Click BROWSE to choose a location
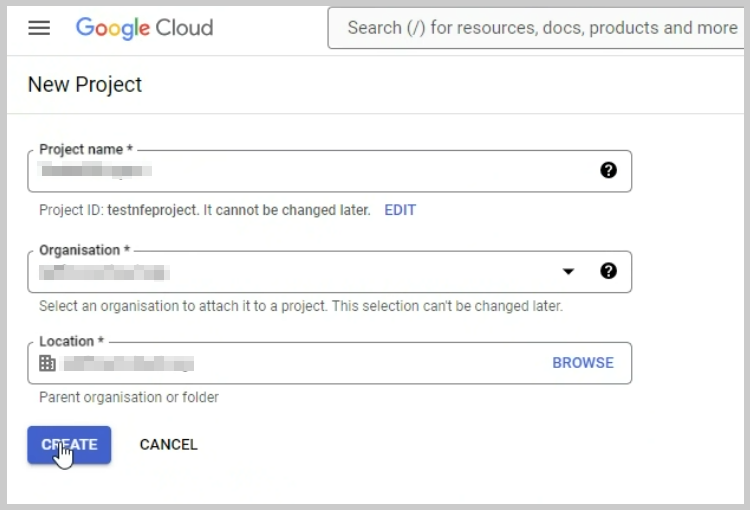750x510 pixels. [x=583, y=363]
